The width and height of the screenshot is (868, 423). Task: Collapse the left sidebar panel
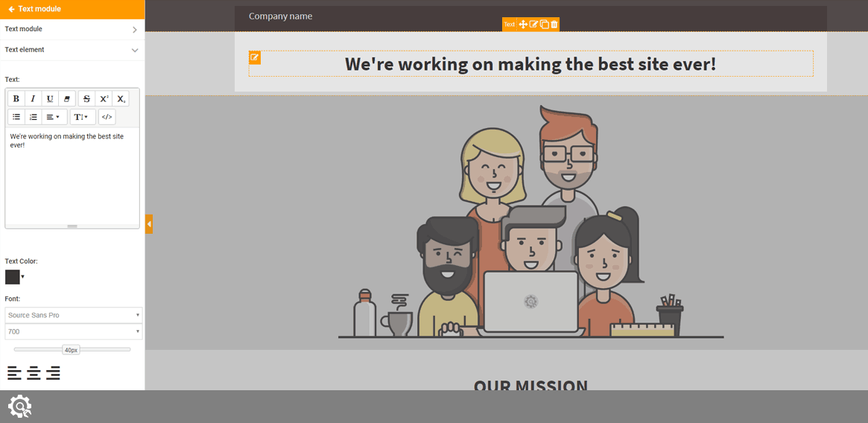(149, 223)
